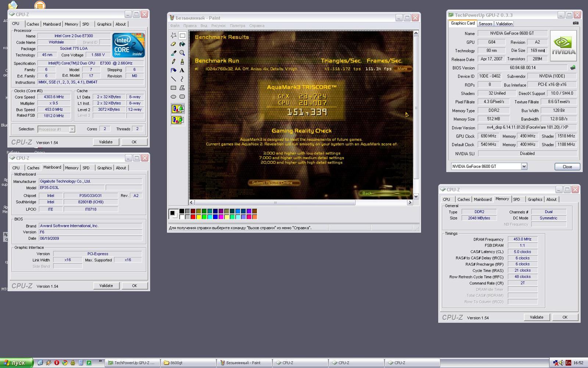Click the Close button in GPU-Z
Screen dimensions: 588x368
(567, 167)
